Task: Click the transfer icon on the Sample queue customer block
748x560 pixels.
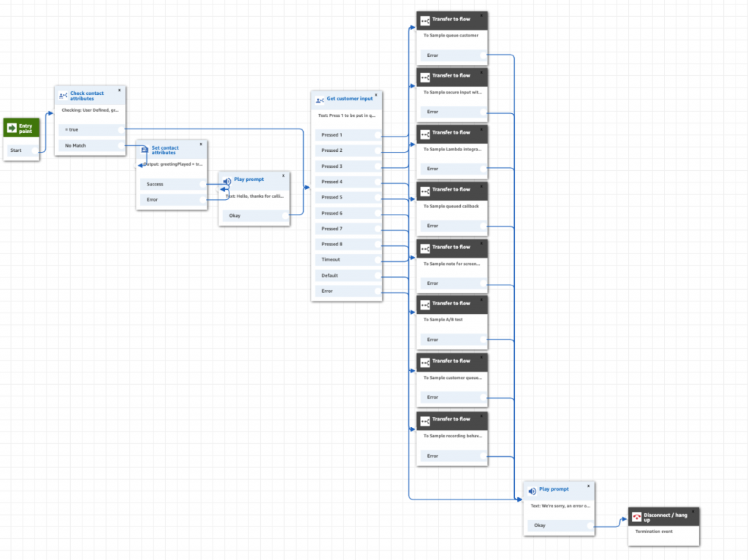Action: pyautogui.click(x=425, y=20)
